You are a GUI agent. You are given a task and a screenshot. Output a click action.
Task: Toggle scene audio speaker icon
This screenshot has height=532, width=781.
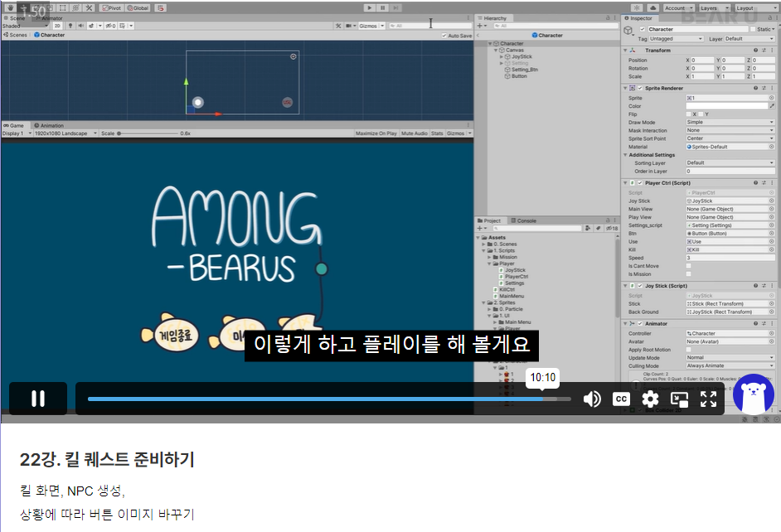pos(80,26)
